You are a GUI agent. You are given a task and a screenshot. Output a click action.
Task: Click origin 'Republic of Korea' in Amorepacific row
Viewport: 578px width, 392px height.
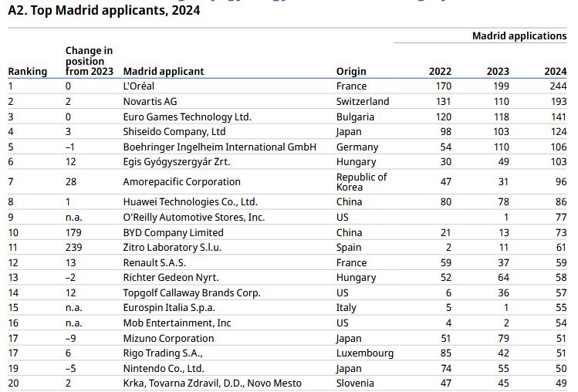[x=361, y=182]
